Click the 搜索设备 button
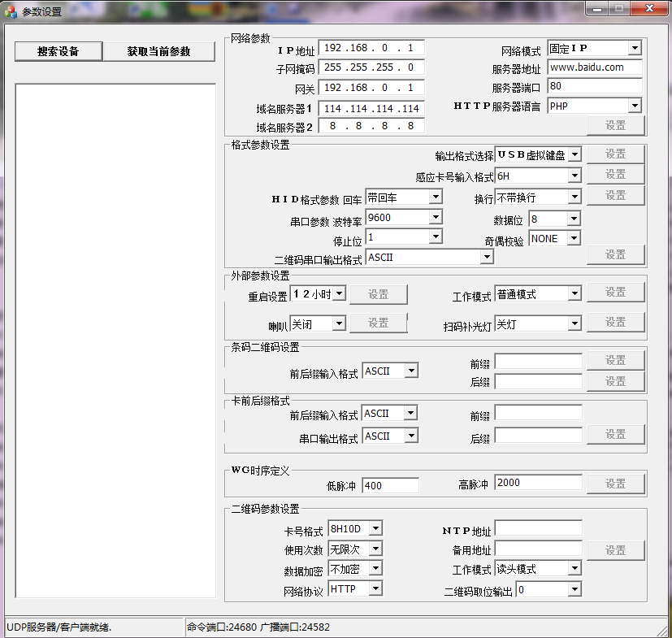Viewport: 672px width, 638px height. pos(59,51)
